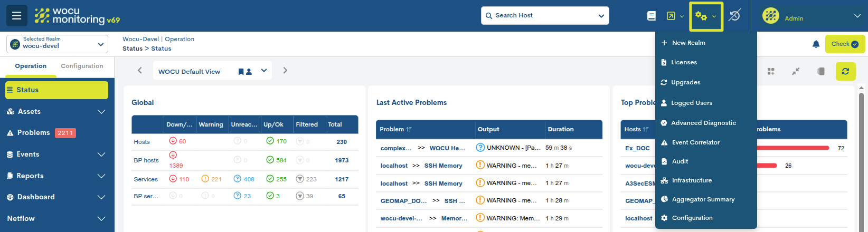Click the compress arrows icon
Screen dimensions: 868x232
click(796, 71)
